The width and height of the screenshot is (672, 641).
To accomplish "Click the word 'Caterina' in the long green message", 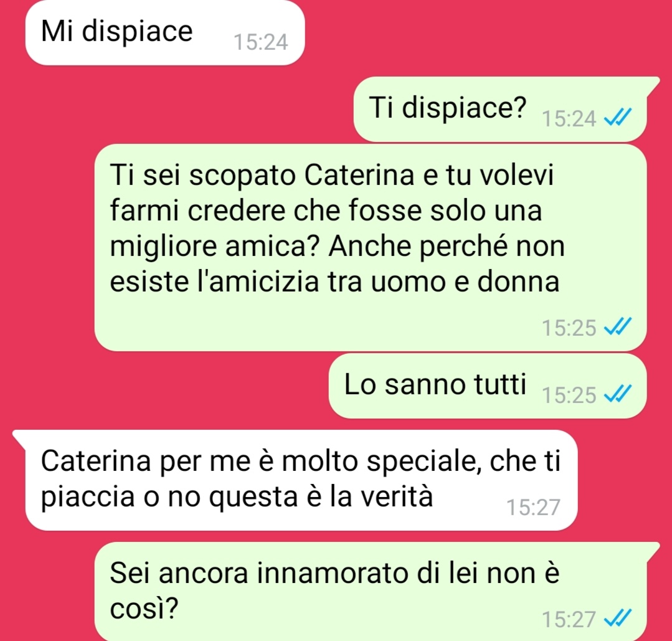I will pyautogui.click(x=359, y=175).
